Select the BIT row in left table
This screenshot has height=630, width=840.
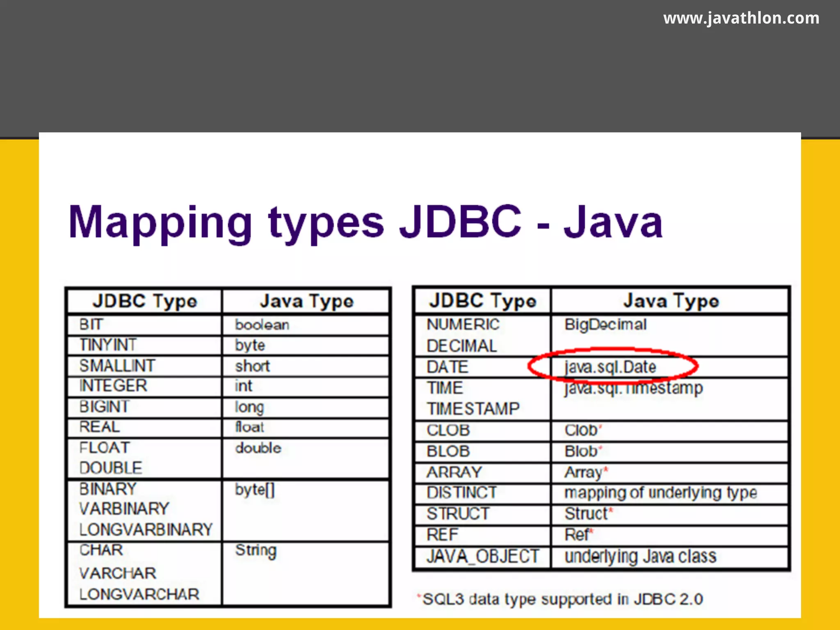(x=91, y=324)
